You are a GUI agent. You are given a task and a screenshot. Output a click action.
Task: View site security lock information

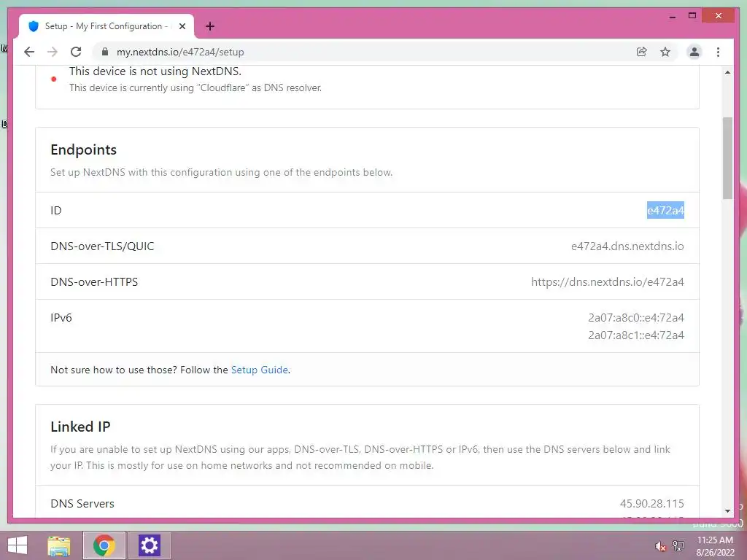tap(105, 52)
